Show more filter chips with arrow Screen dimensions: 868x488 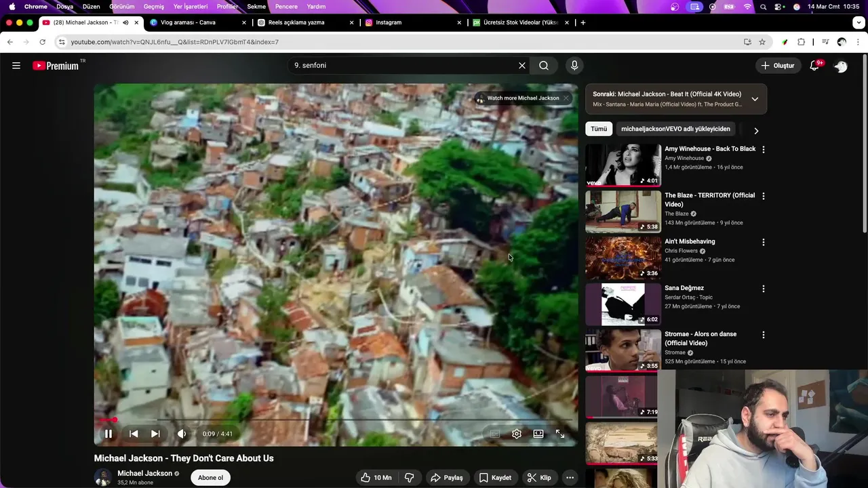pyautogui.click(x=756, y=131)
